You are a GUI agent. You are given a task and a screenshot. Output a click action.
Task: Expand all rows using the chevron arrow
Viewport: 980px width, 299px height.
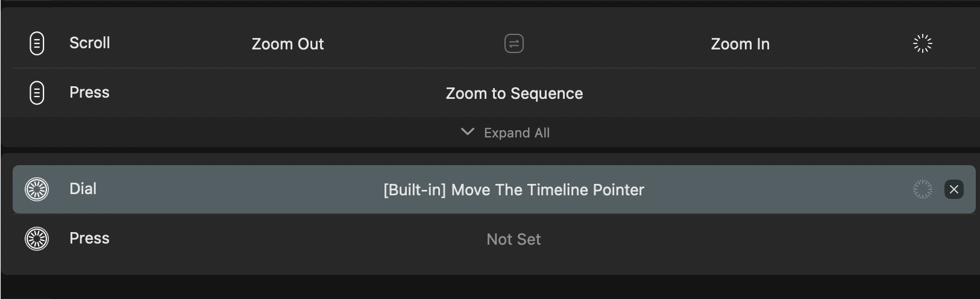click(468, 132)
